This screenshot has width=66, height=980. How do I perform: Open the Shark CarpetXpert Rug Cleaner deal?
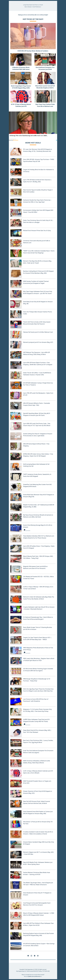click(x=21, y=87)
